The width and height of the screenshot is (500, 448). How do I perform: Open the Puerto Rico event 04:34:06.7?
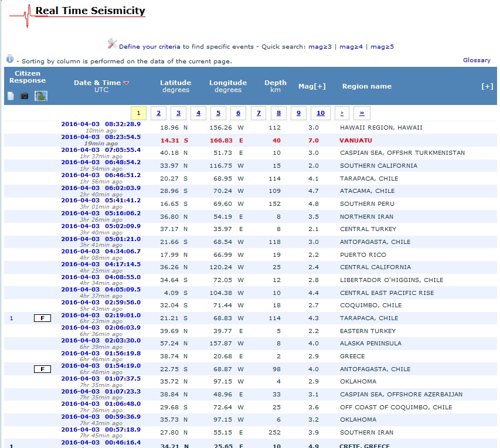pyautogui.click(x=101, y=251)
